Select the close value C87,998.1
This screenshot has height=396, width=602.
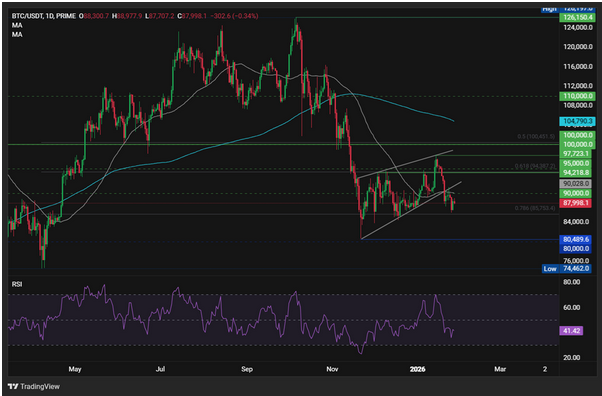click(x=192, y=16)
